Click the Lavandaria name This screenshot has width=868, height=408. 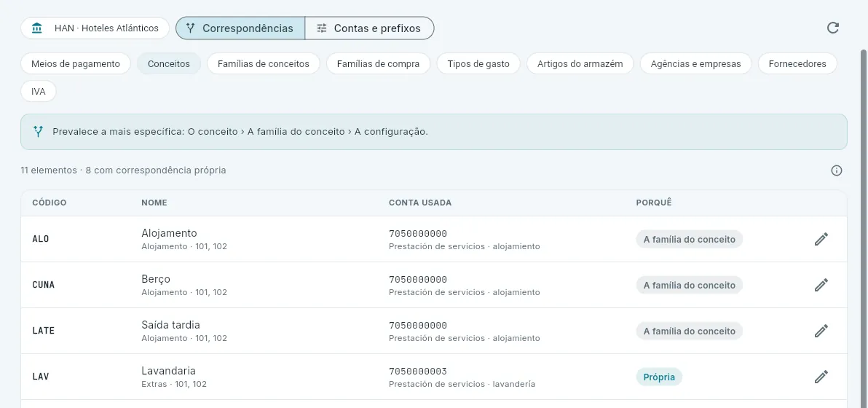coord(169,371)
